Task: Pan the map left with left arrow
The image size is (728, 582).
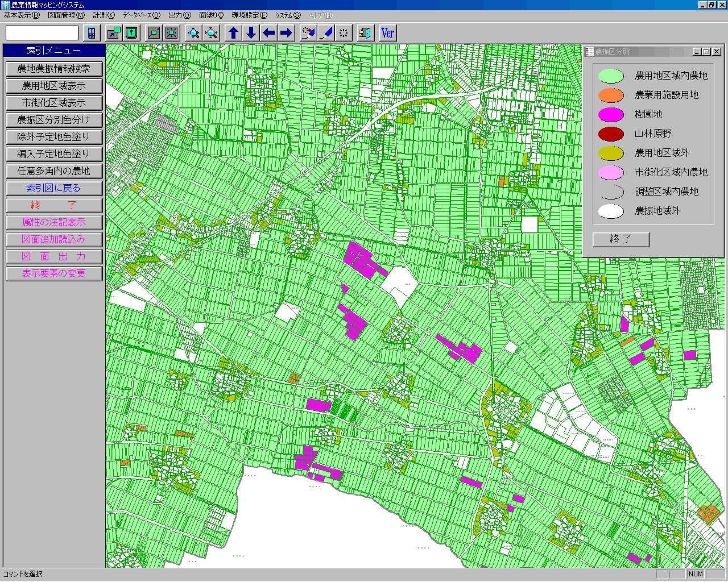Action: pos(268,33)
